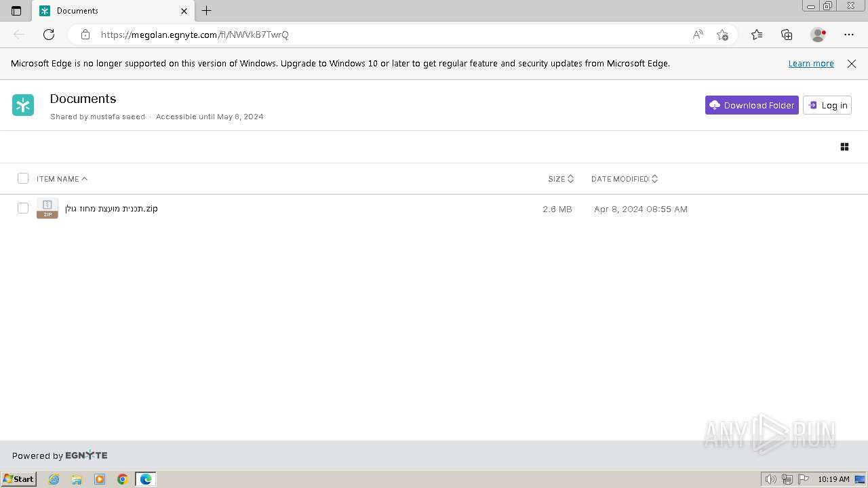The image size is (868, 488).
Task: Sort by Date Modified column
Action: [625, 179]
